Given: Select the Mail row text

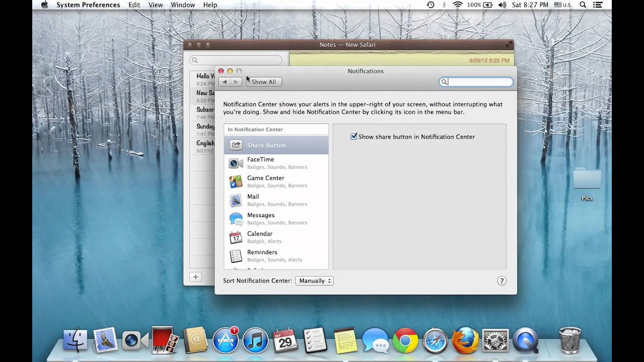Looking at the screenshot, I should [253, 197].
